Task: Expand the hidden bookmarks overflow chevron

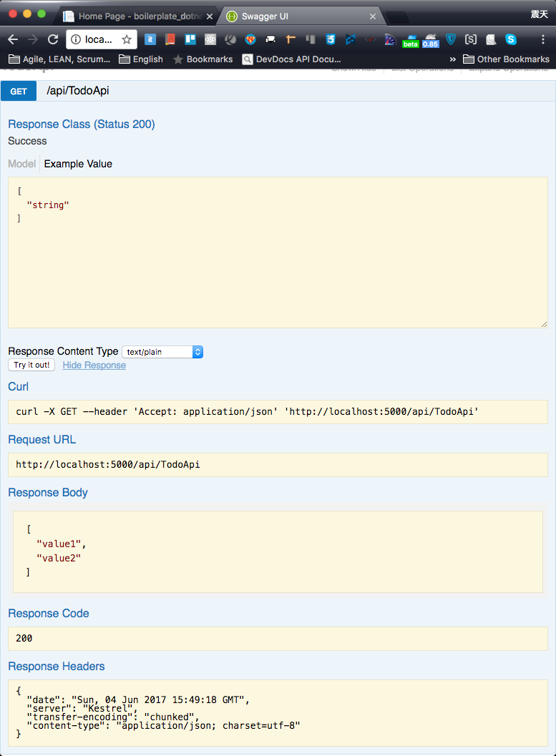Action: click(452, 59)
